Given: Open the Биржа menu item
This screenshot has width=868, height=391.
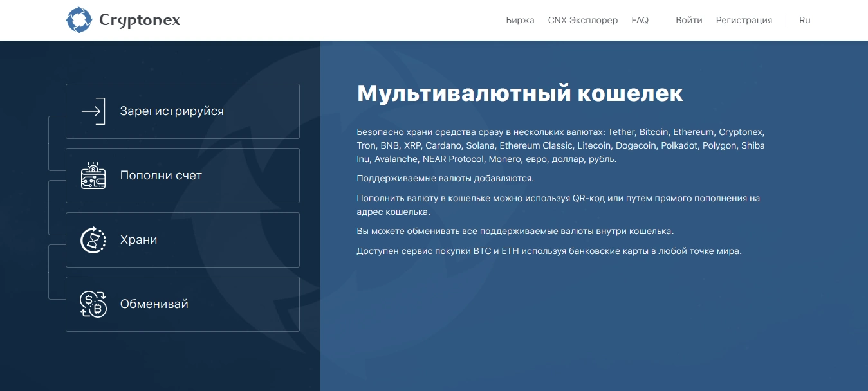Looking at the screenshot, I should 520,20.
